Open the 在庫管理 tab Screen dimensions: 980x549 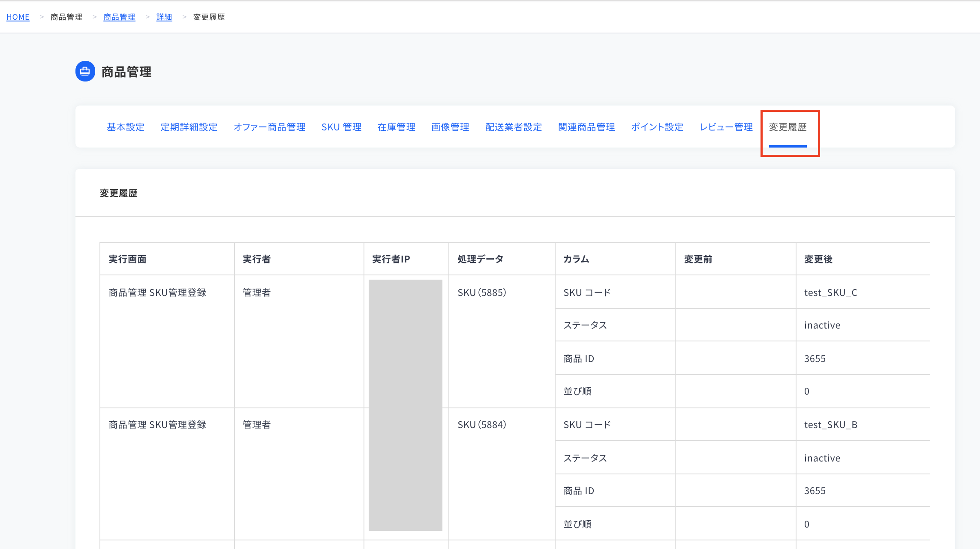pos(397,127)
